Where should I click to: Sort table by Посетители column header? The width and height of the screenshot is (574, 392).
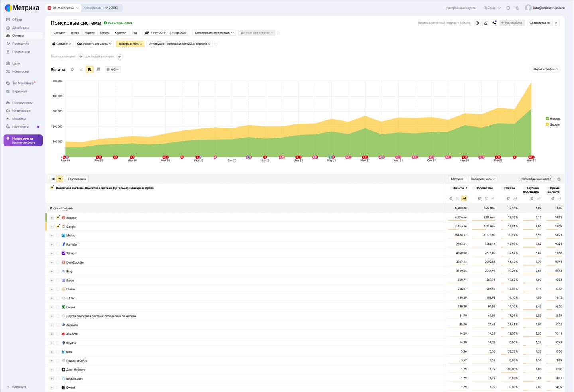tap(484, 188)
